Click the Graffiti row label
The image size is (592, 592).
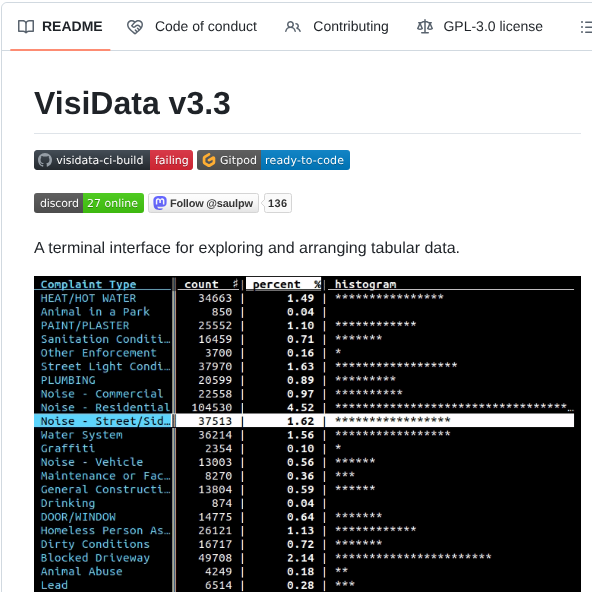(68, 448)
